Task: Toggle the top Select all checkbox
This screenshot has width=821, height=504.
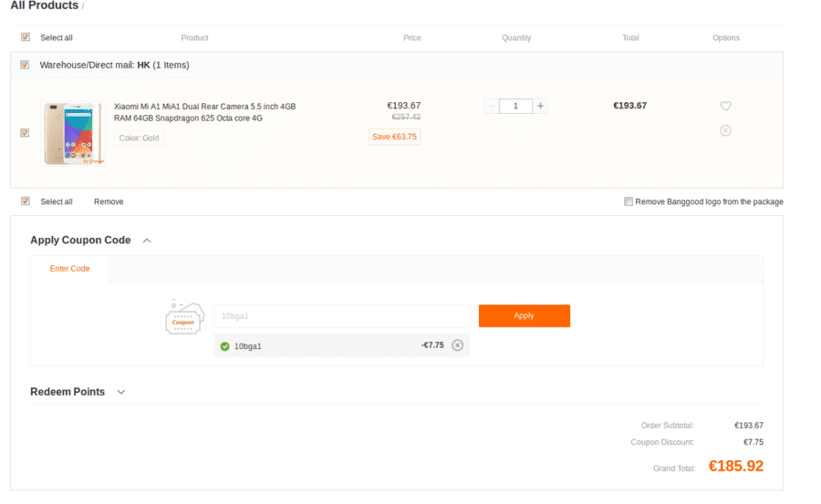Action: tap(26, 37)
